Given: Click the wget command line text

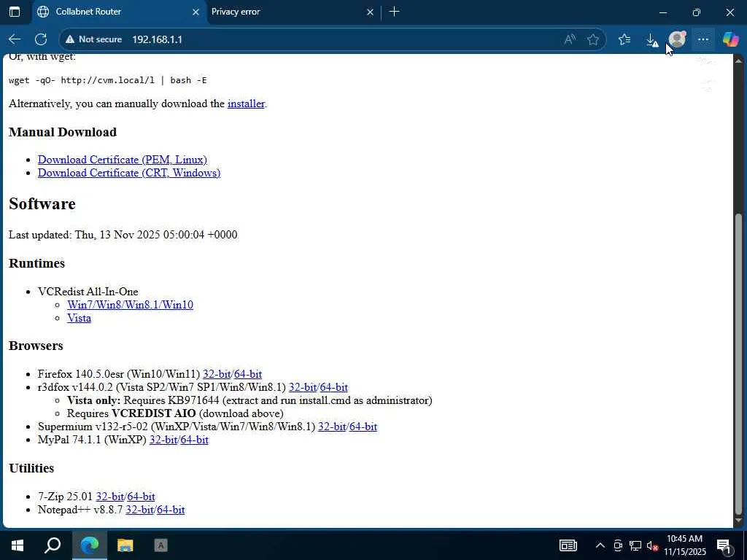Looking at the screenshot, I should [x=108, y=80].
